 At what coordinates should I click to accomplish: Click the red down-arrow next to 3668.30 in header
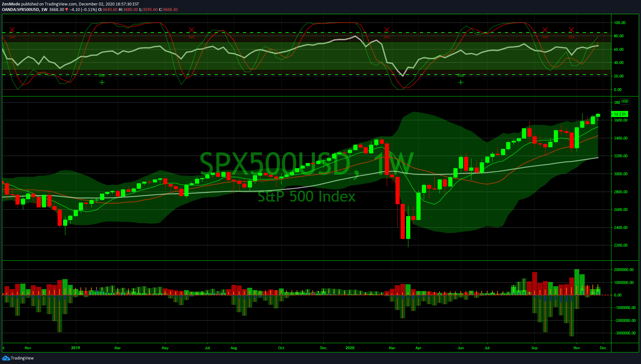coord(67,10)
